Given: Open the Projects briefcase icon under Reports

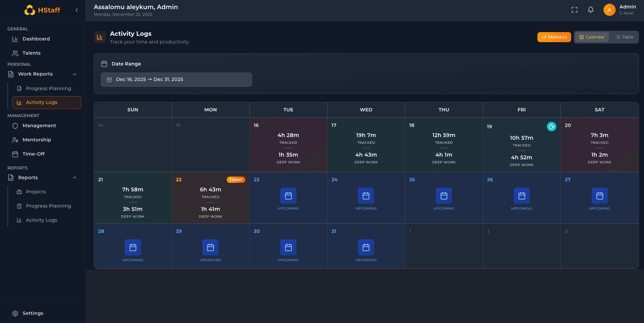Looking at the screenshot, I should 20,192.
